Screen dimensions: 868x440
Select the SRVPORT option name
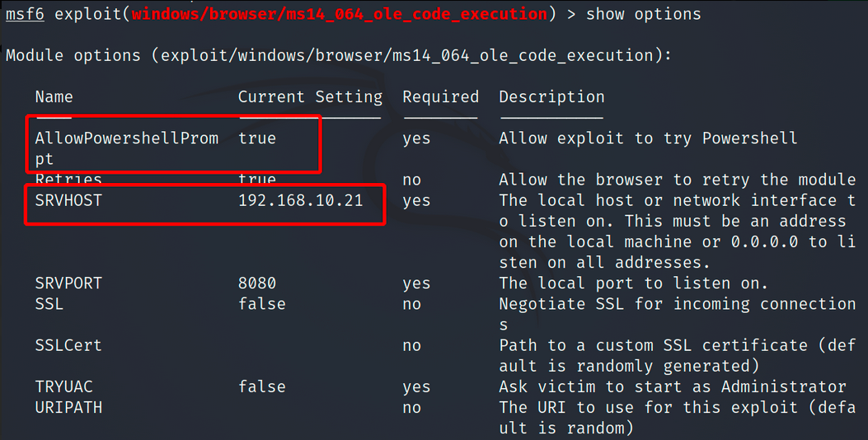[68, 283]
